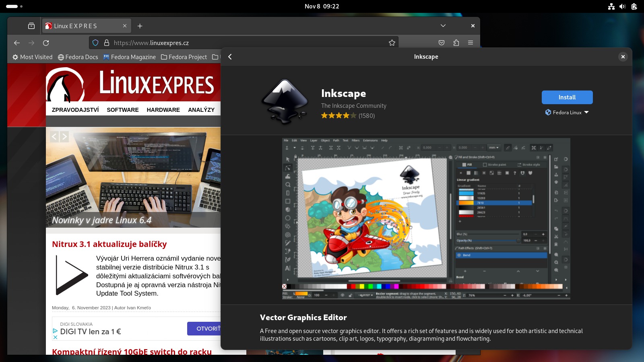Image resolution: width=644 pixels, height=362 pixels.
Task: Select the LinuxEXPRES browser tab
Action: click(86, 26)
